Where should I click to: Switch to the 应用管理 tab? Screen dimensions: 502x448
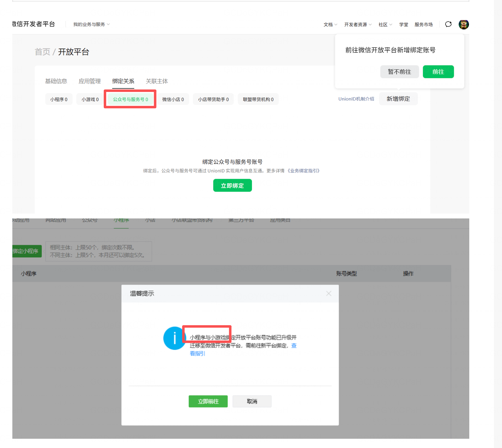coord(90,81)
